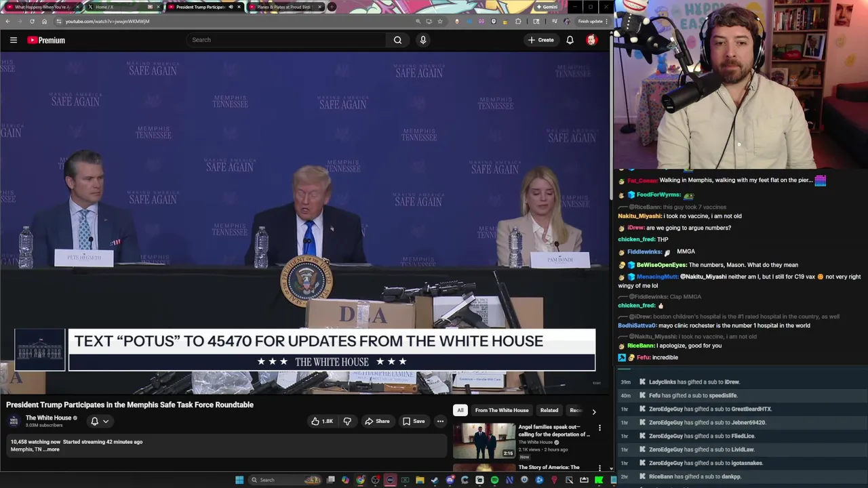Save video to a playlist

coord(414,422)
